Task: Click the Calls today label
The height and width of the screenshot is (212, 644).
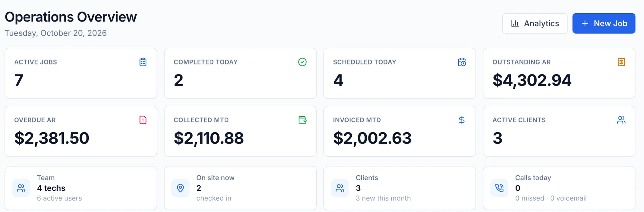Action: coord(533,178)
